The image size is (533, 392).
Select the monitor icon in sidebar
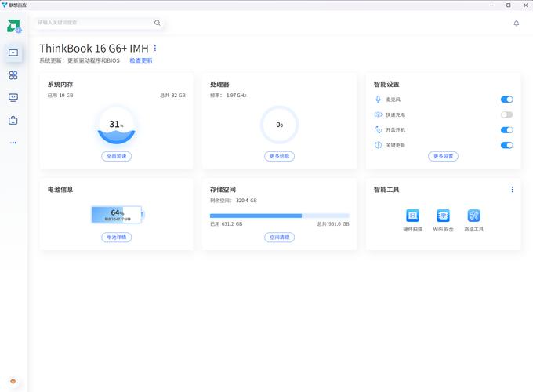tap(13, 98)
